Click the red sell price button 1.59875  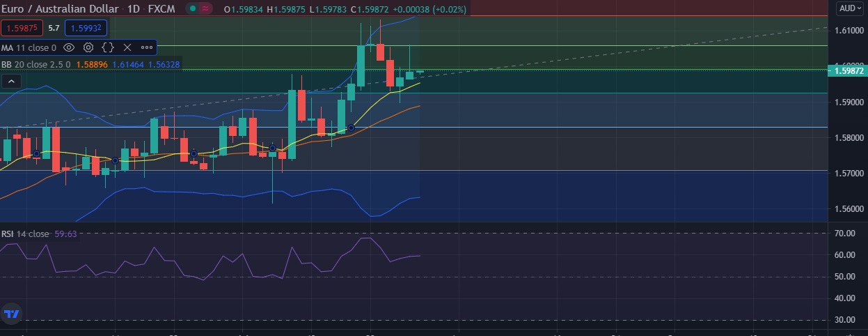[22, 28]
